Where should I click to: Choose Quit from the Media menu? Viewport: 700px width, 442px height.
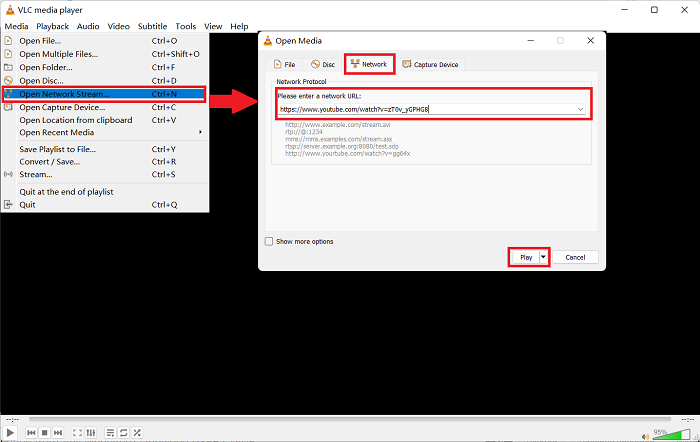[104, 205]
